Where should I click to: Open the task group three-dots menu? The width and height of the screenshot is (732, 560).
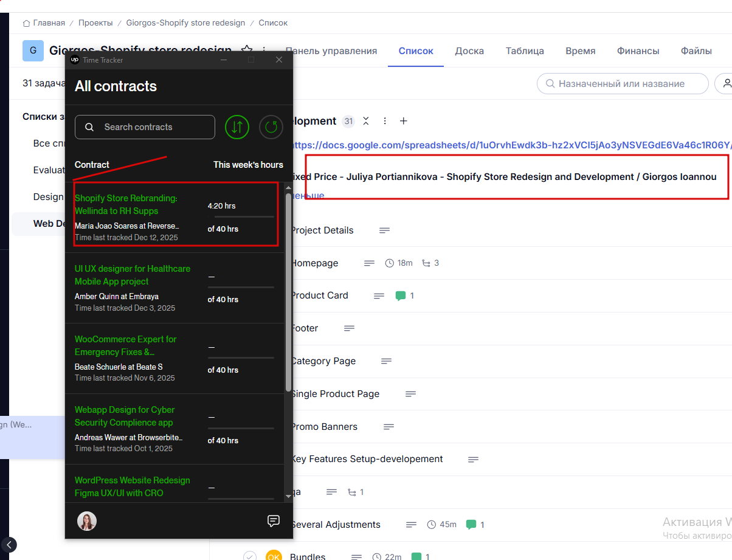tap(385, 121)
